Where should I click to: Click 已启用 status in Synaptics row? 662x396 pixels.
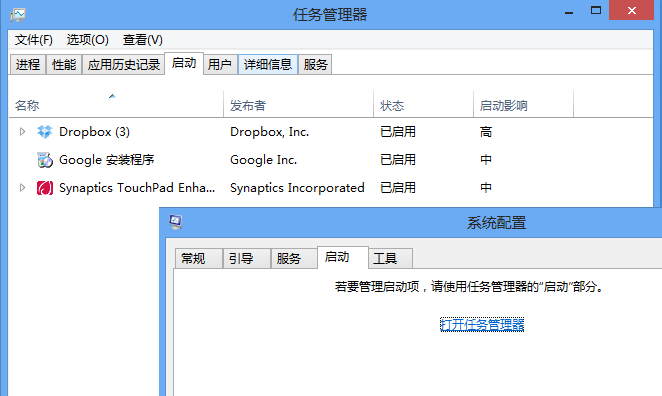pos(398,187)
